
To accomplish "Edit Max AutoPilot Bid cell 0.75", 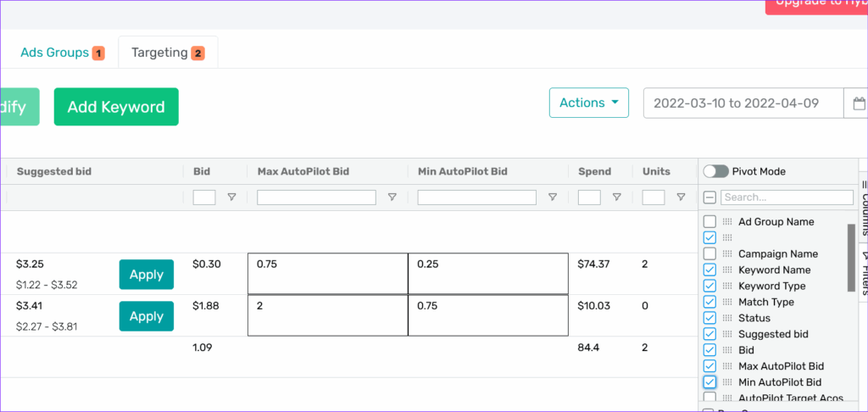I will click(328, 274).
